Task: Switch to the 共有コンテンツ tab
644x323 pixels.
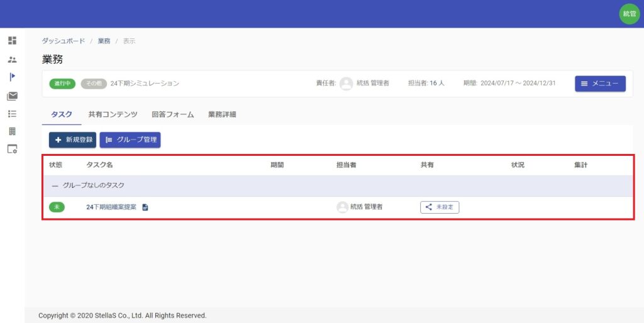Action: click(113, 114)
